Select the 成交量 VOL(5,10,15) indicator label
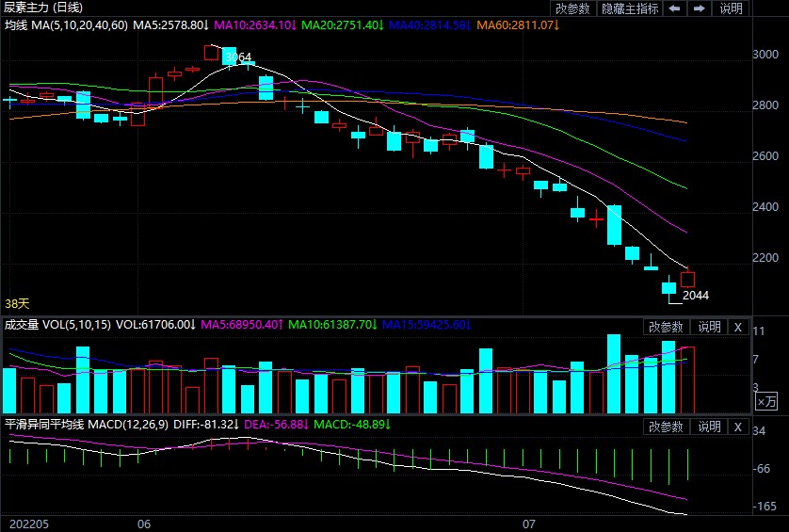Viewport: 789px width, 532px height. pos(56,325)
